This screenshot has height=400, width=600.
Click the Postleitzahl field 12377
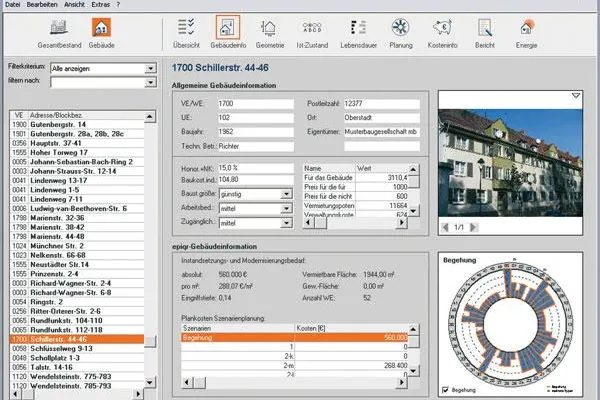pyautogui.click(x=382, y=104)
